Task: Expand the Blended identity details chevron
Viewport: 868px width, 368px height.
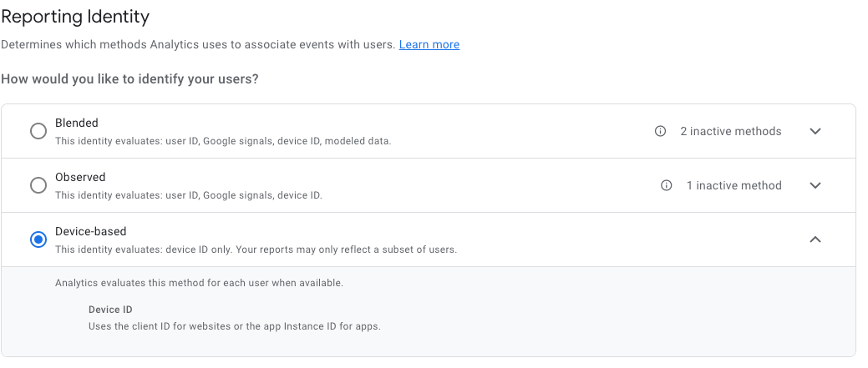Action: coord(815,131)
